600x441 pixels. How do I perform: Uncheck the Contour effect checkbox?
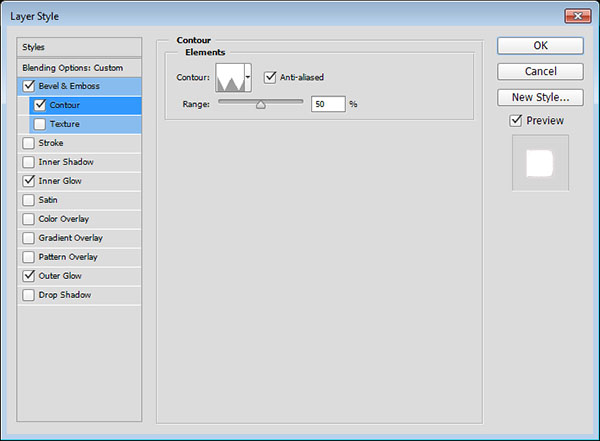click(40, 105)
